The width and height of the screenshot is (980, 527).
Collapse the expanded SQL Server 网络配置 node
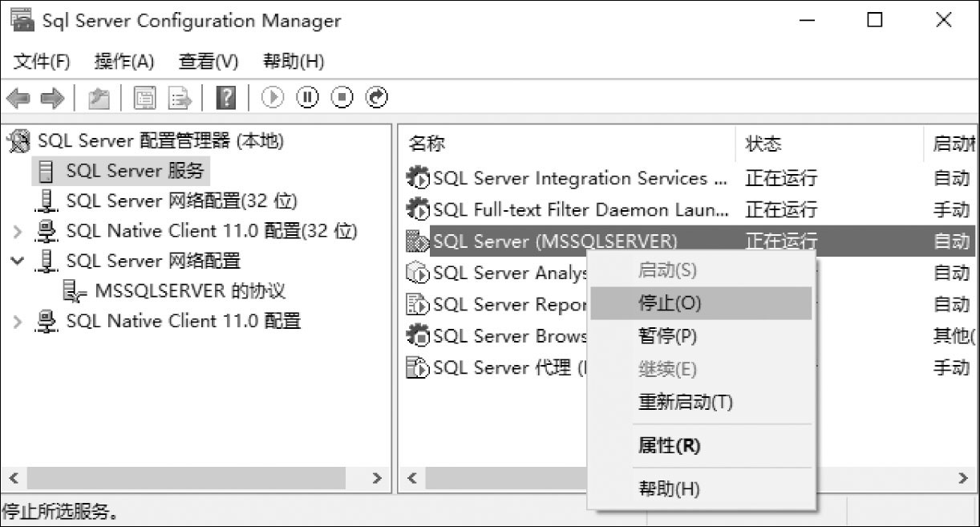click(18, 261)
